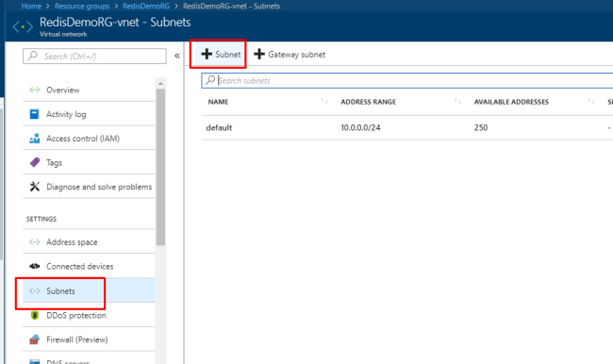Click the Access control (IAM) icon
The height and width of the screenshot is (364, 613).
pyautogui.click(x=34, y=139)
